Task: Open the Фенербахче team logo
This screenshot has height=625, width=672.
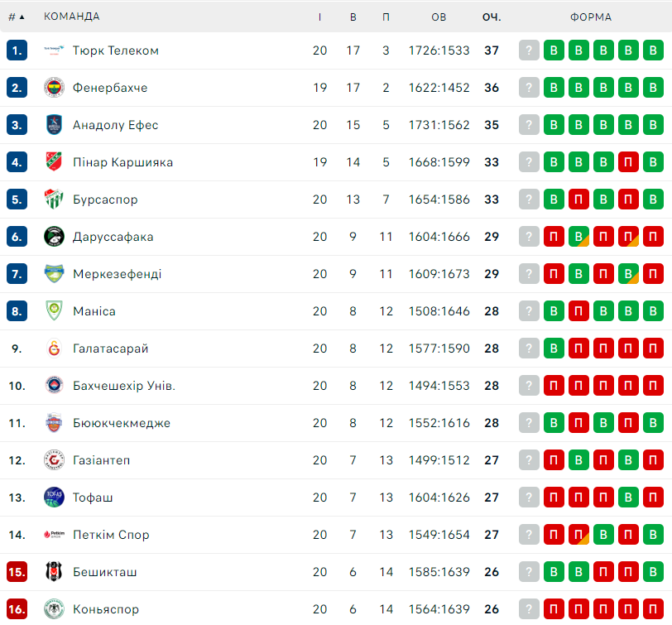Action: [54, 88]
